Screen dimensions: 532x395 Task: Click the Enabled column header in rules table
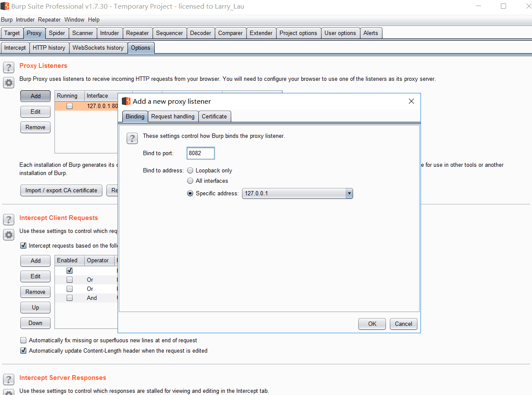click(70, 260)
